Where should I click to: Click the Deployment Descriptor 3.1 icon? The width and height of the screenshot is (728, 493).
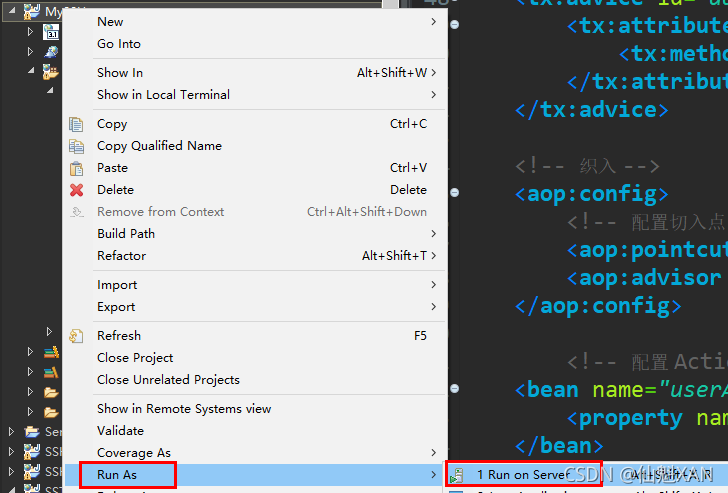tap(51, 32)
